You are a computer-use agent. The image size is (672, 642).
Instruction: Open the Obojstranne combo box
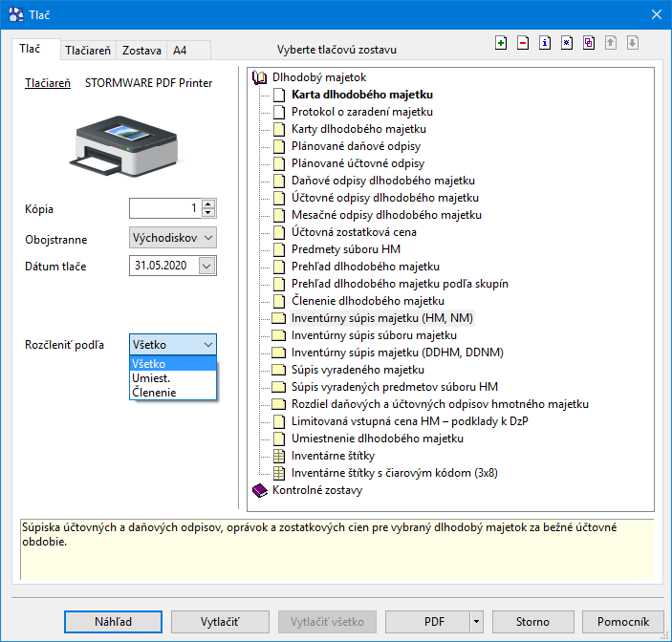pos(172,237)
